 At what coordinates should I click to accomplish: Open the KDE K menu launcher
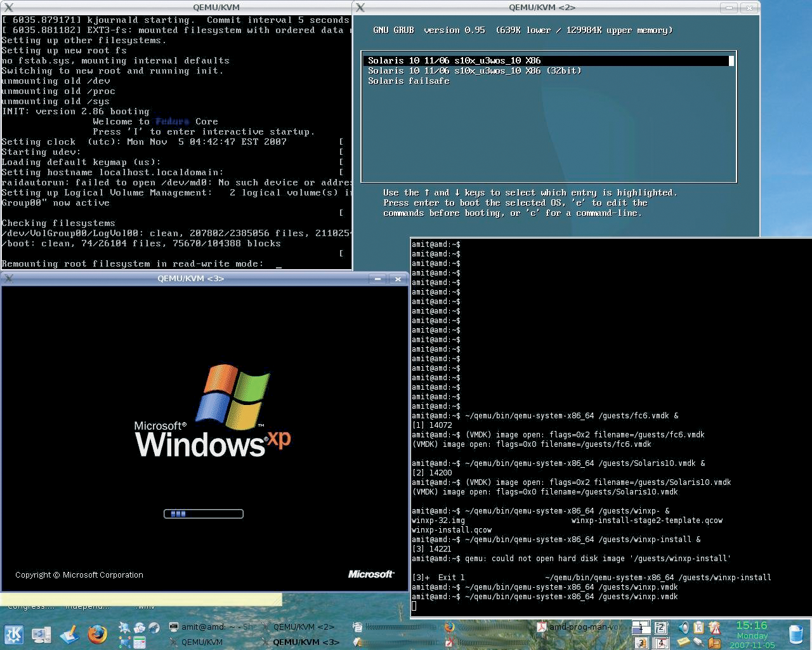(14, 634)
